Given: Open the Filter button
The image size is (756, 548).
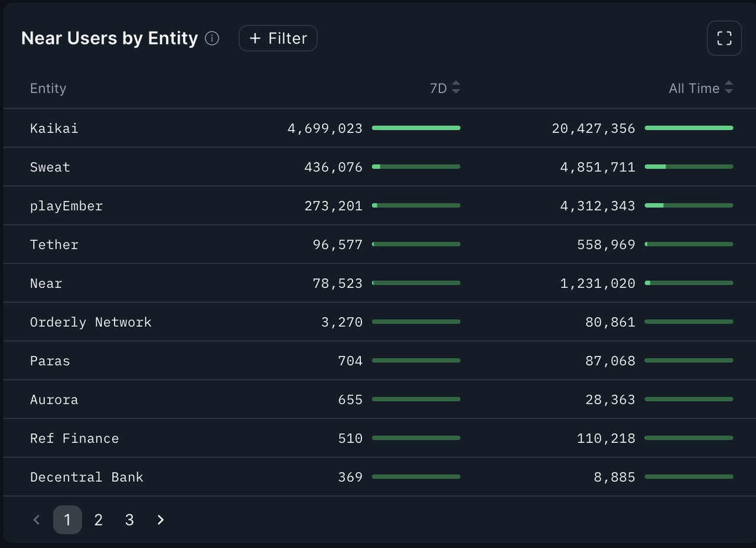Looking at the screenshot, I should tap(278, 38).
